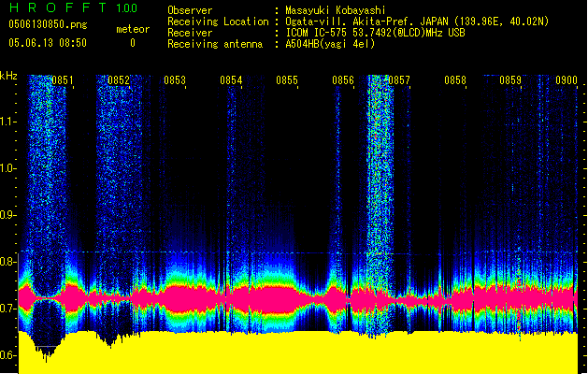Viewport: 588px width, 374px height.
Task: Click the 0900 time marker
Action: (x=566, y=80)
